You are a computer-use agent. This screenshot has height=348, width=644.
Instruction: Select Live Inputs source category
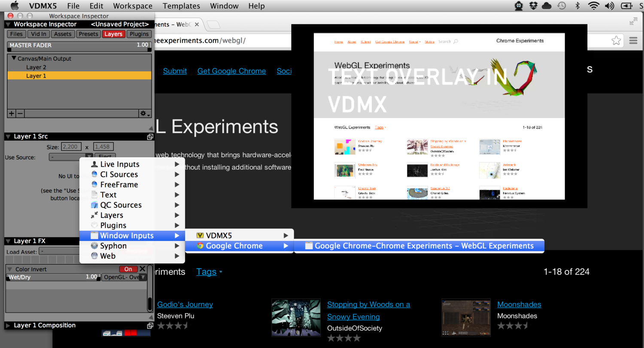point(132,164)
